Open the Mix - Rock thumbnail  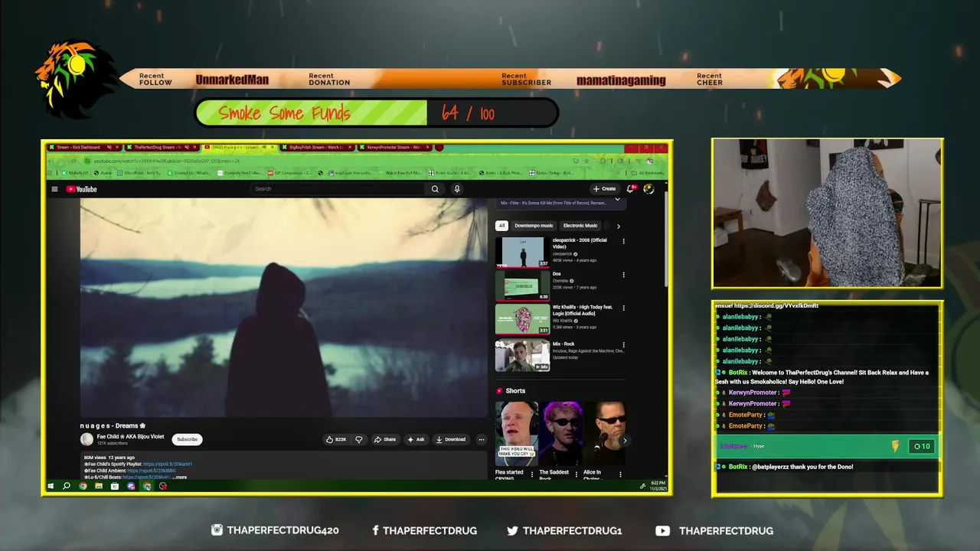[x=522, y=356]
